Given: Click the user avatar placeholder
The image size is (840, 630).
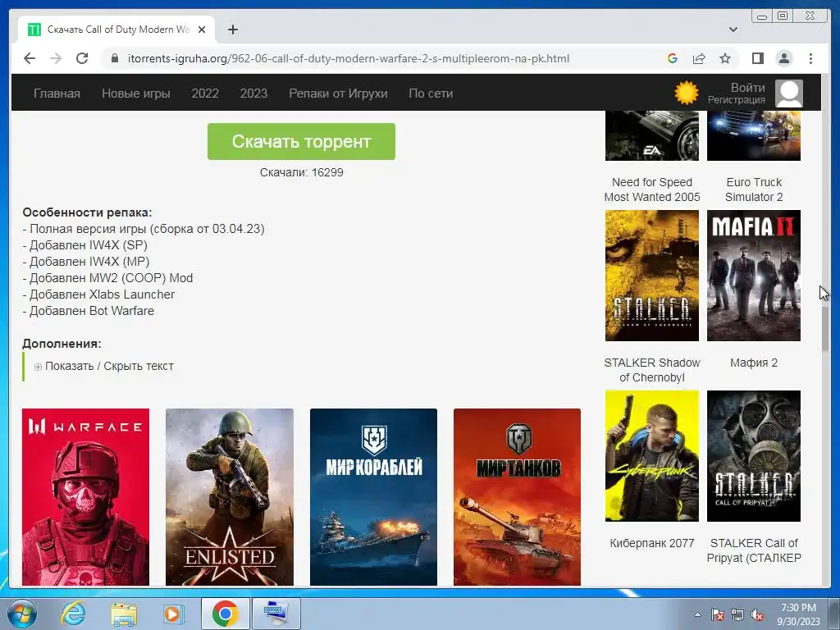Looking at the screenshot, I should tap(789, 94).
